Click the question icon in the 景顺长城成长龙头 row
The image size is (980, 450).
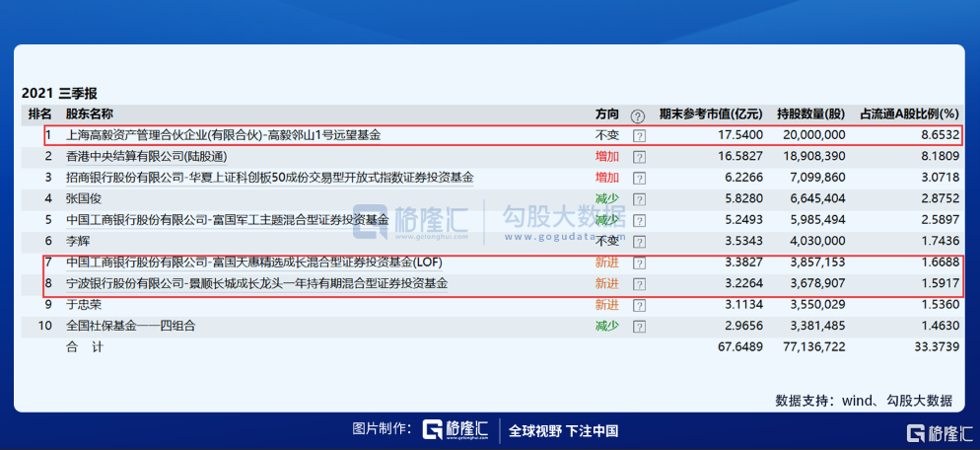pyautogui.click(x=639, y=284)
